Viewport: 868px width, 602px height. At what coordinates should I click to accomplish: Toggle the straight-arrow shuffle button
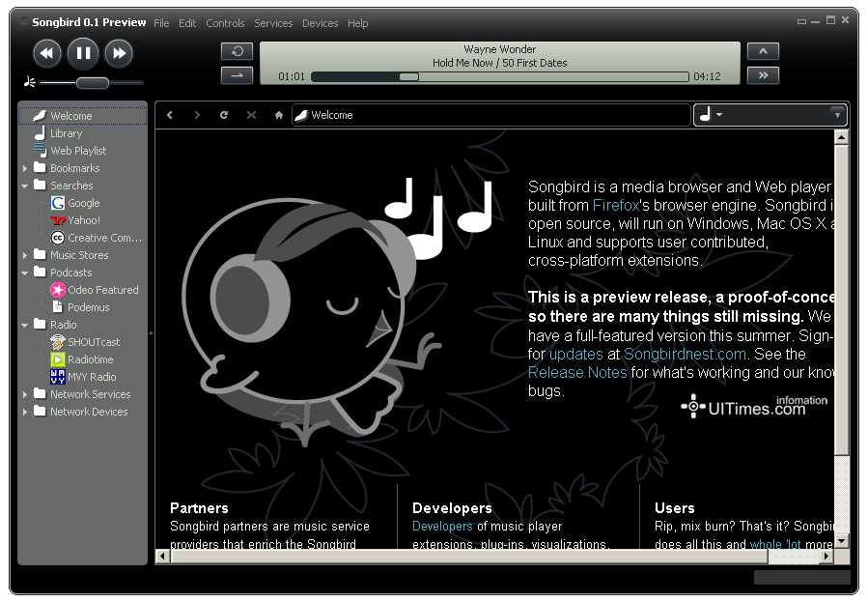tap(237, 75)
